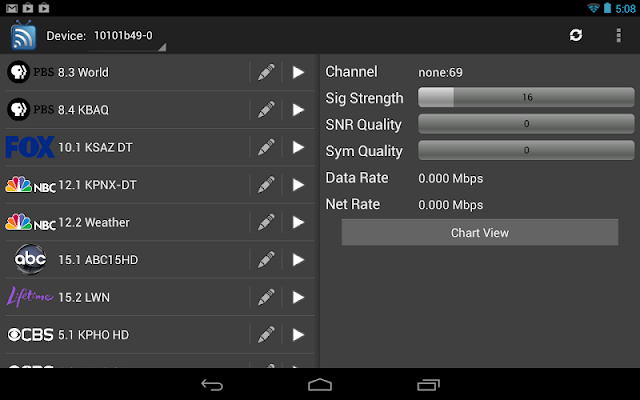This screenshot has width=640, height=400.
Task: Click the SNR Quality bar
Action: (x=526, y=124)
